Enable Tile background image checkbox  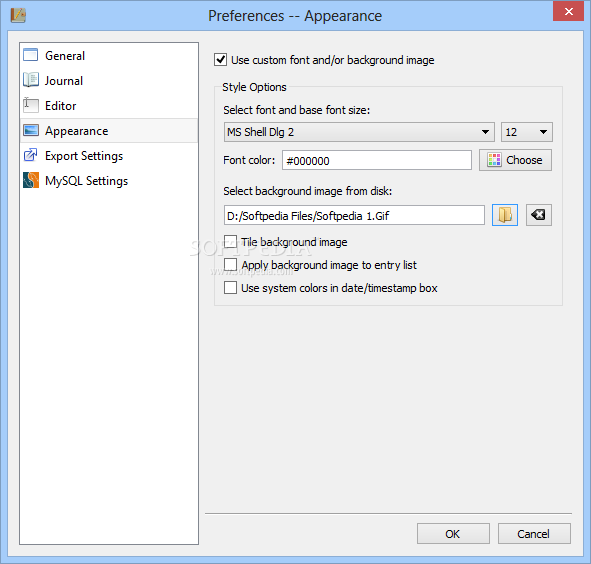230,242
